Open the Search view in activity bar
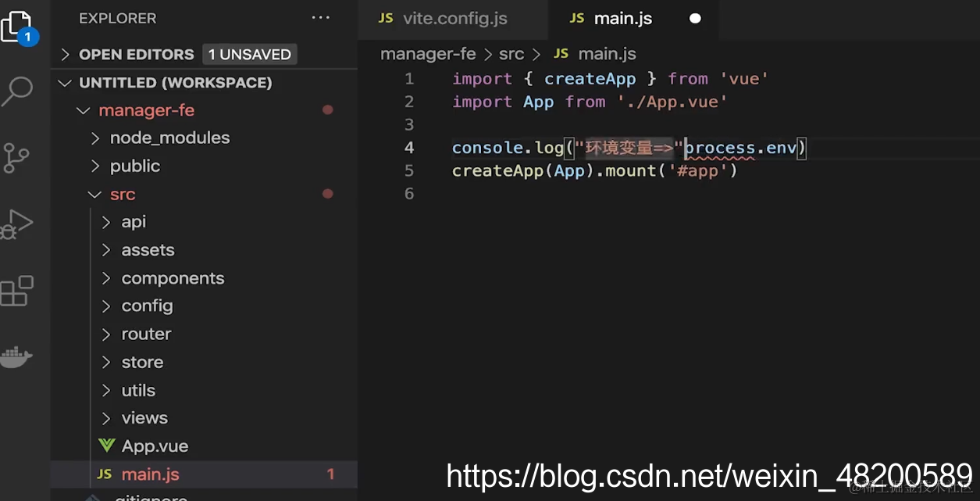This screenshot has height=501, width=980. (x=17, y=91)
